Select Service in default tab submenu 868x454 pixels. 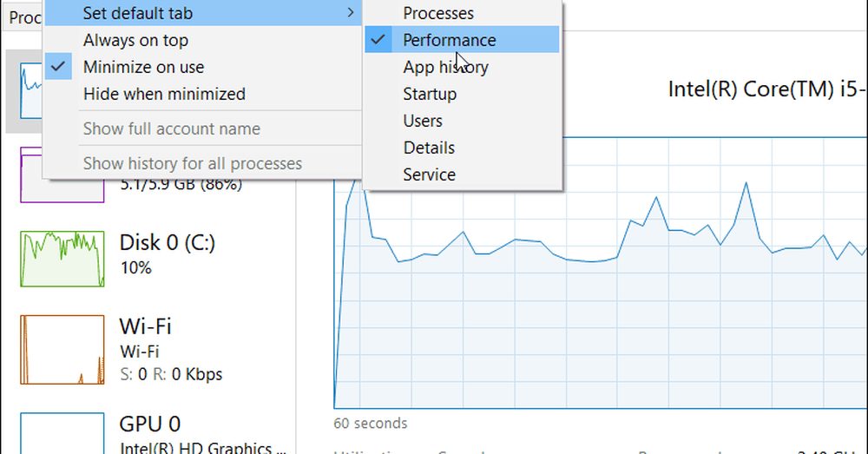(429, 174)
